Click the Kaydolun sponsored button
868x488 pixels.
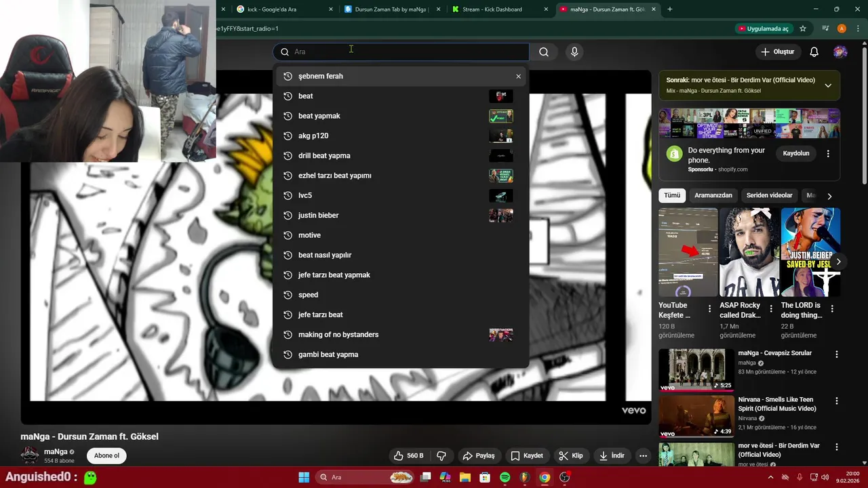[796, 153]
